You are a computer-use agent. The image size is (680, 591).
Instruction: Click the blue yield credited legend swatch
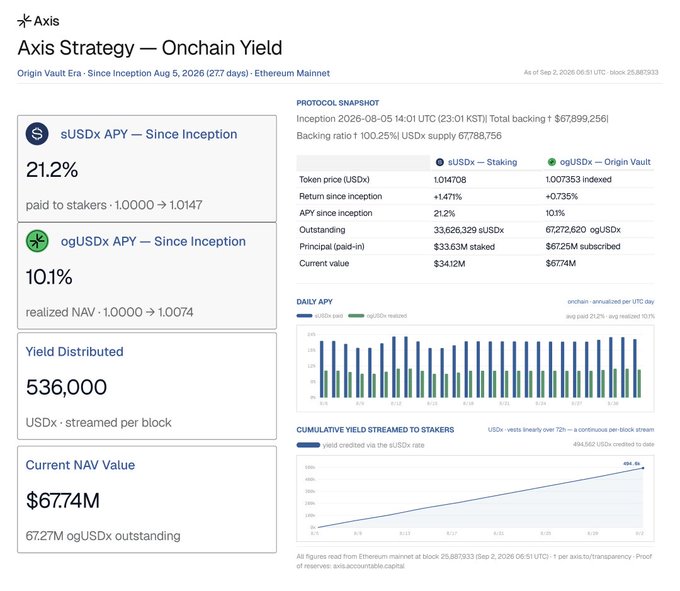click(308, 445)
